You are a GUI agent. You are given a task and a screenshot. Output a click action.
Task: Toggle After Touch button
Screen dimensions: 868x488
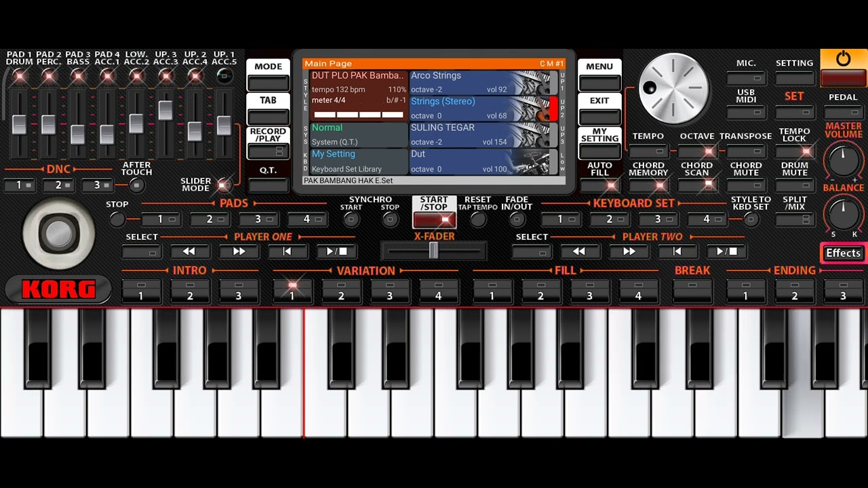[136, 185]
